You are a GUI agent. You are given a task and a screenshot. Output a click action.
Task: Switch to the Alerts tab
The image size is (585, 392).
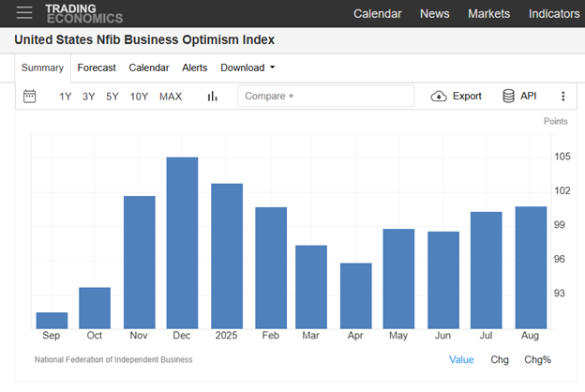pos(195,68)
